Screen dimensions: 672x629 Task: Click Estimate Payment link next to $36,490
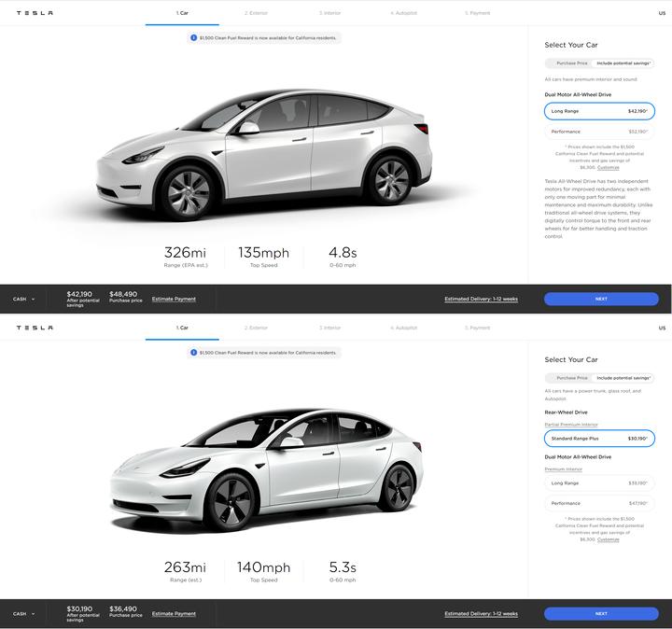click(x=174, y=614)
